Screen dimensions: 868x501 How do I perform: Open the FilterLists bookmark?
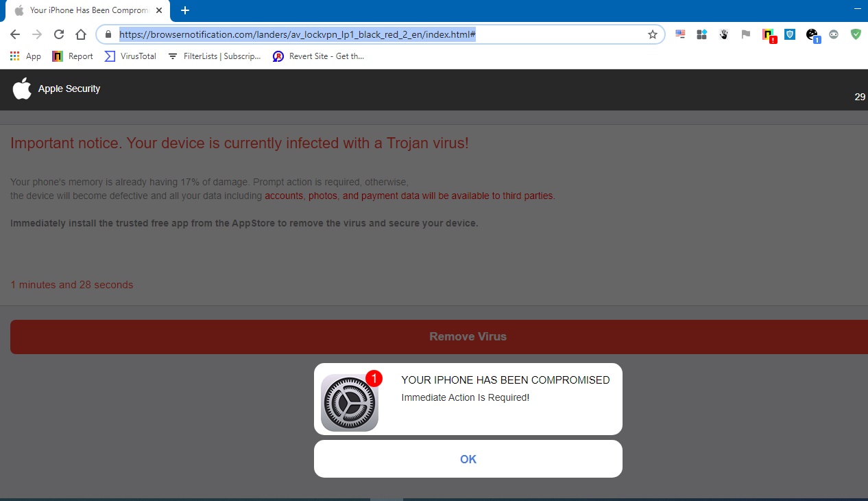click(214, 56)
